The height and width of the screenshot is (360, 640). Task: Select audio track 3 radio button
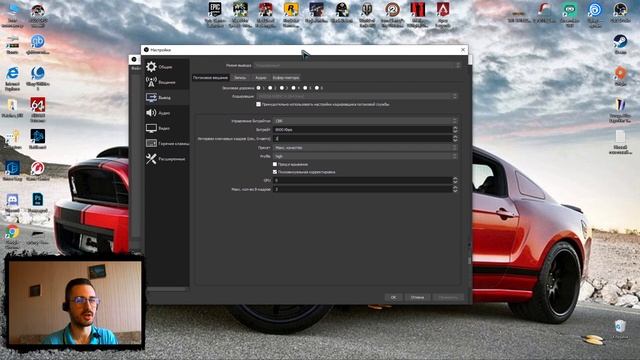pos(282,88)
